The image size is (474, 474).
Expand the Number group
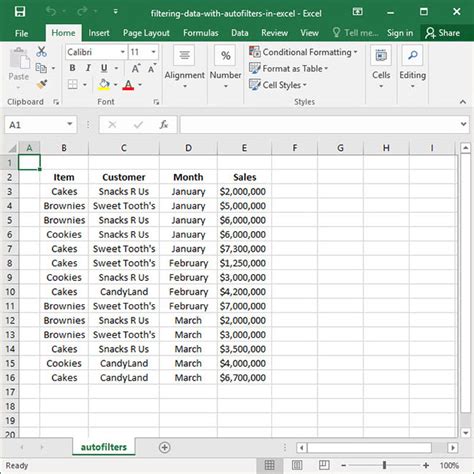(225, 68)
